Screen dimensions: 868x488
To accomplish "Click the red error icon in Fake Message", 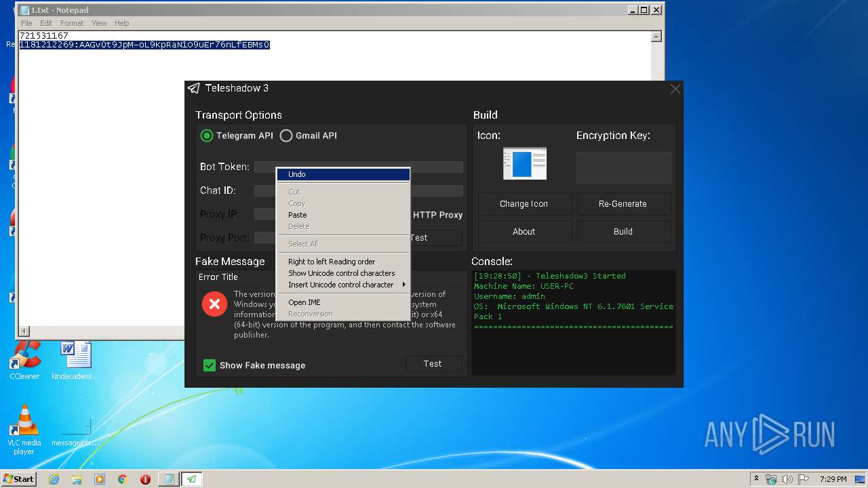I will click(x=214, y=304).
